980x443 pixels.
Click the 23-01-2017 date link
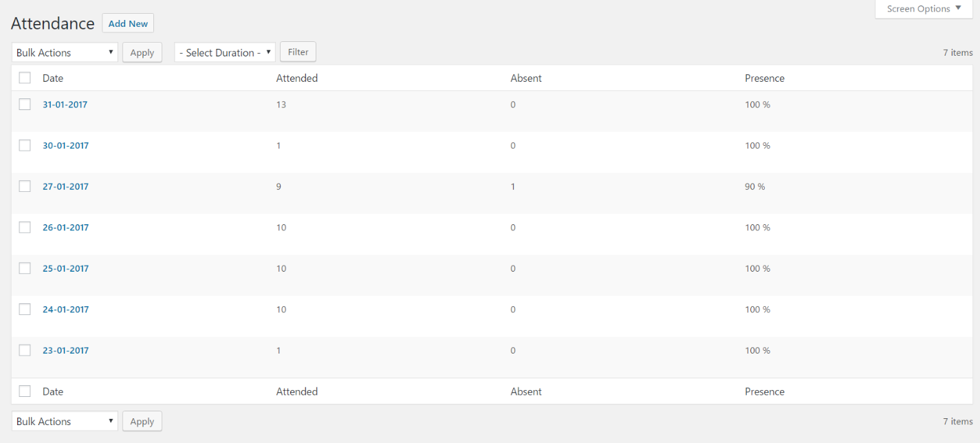[x=65, y=350]
